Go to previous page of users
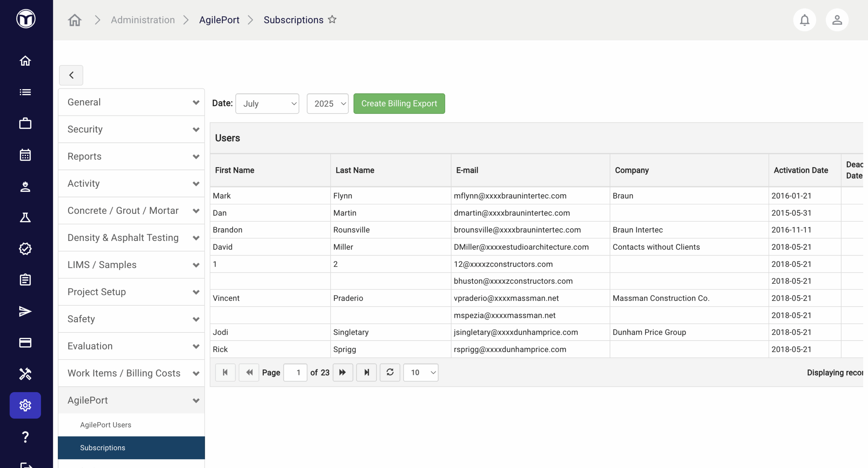Viewport: 868px width, 468px height. [x=249, y=372]
